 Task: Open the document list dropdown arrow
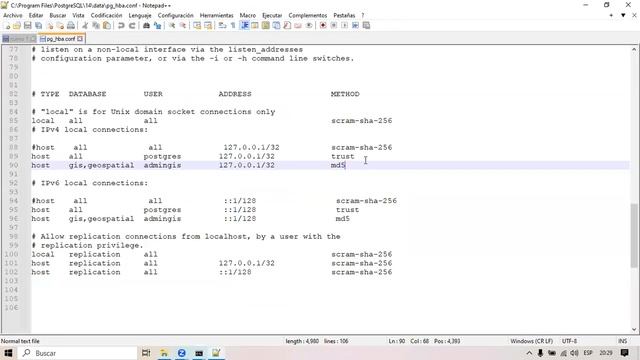(623, 16)
